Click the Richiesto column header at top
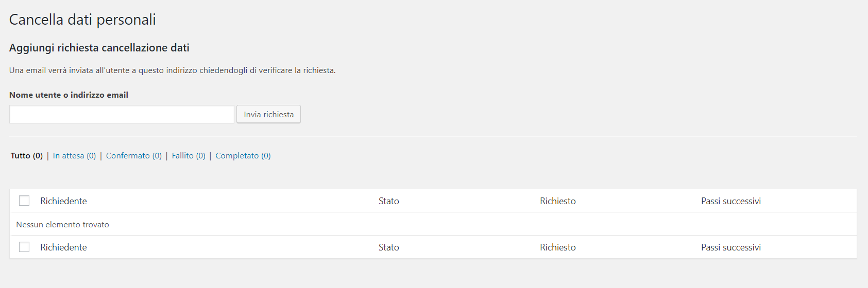 coord(558,201)
